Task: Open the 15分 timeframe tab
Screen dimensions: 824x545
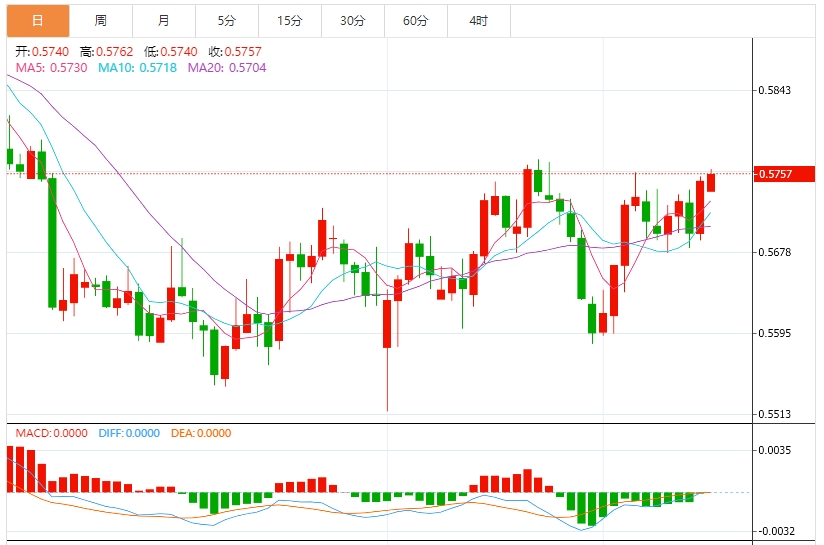Action: point(290,21)
